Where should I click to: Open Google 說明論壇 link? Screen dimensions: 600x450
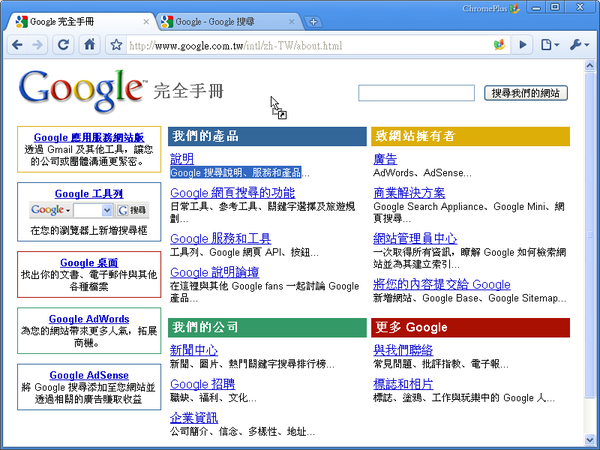coord(215,272)
